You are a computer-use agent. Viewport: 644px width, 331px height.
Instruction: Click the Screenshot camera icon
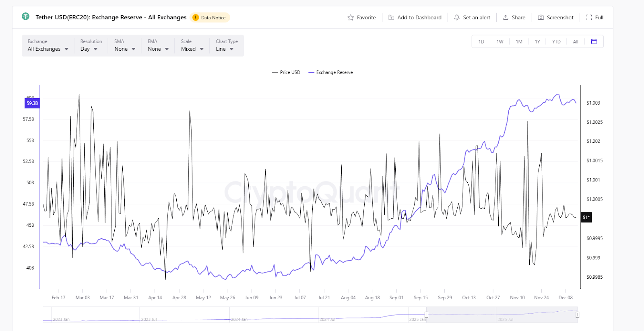541,18
